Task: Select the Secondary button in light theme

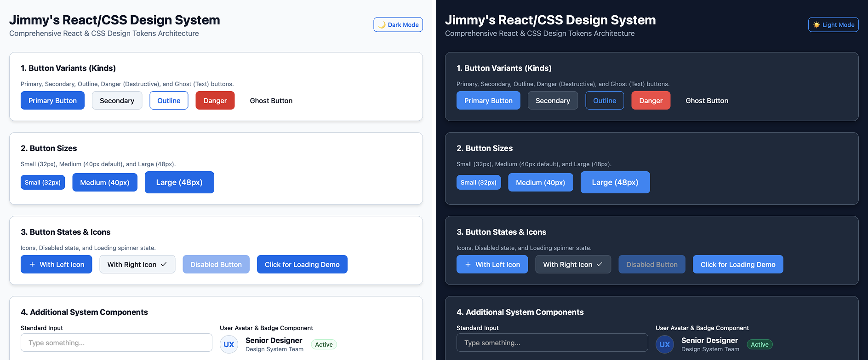Action: pos(117,100)
